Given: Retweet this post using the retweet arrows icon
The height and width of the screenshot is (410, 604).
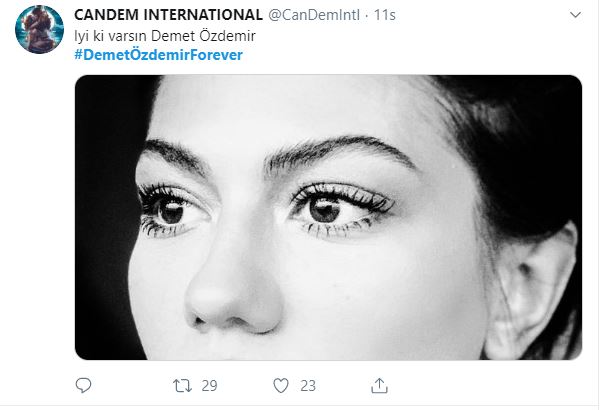Looking at the screenshot, I should (182, 384).
